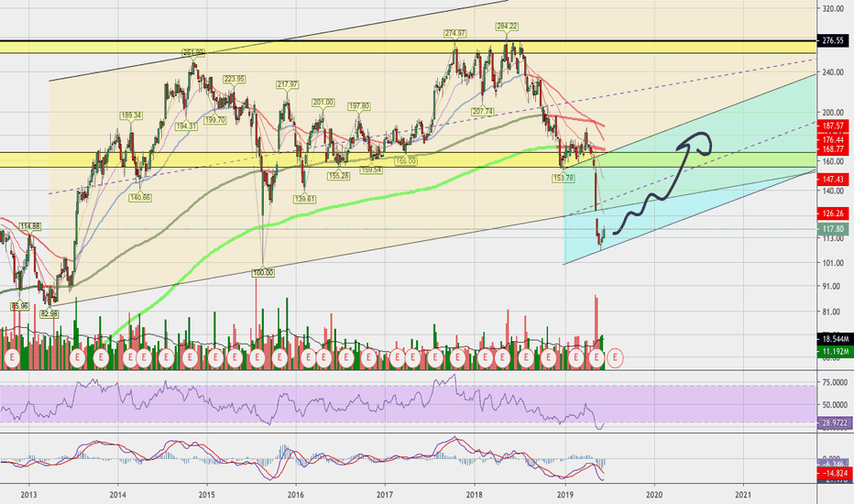Click the 139.61 low label
Screen dimensions: 854x504
304,200
